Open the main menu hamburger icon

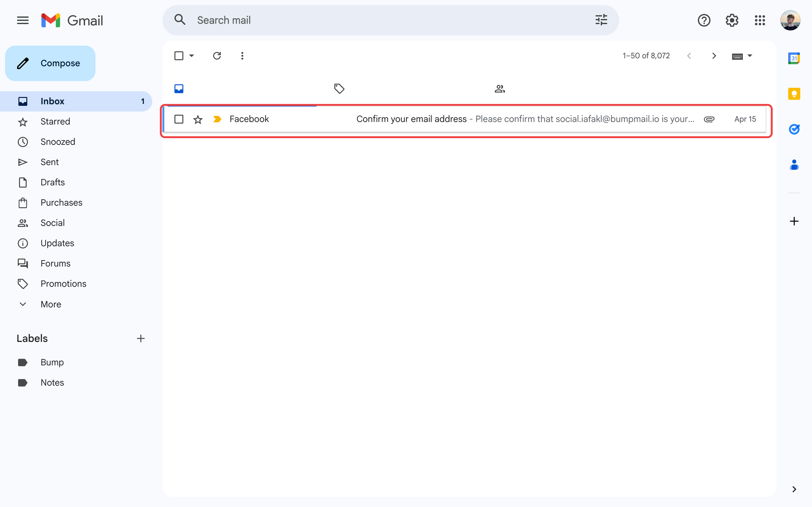[23, 21]
